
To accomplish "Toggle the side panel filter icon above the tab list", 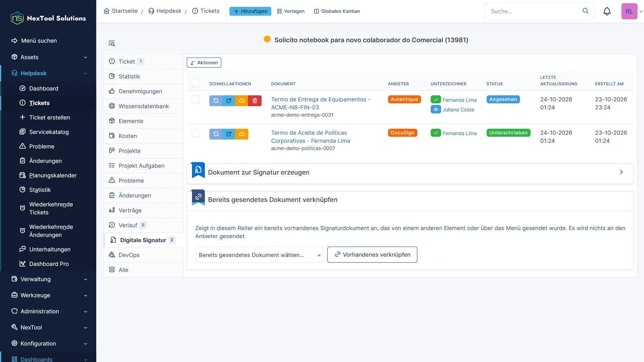I will (x=111, y=43).
